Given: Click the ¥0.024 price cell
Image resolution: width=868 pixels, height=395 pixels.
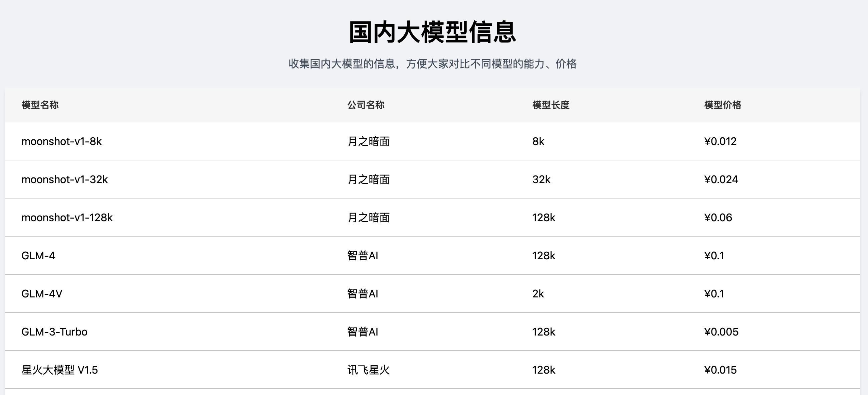Looking at the screenshot, I should coord(721,179).
